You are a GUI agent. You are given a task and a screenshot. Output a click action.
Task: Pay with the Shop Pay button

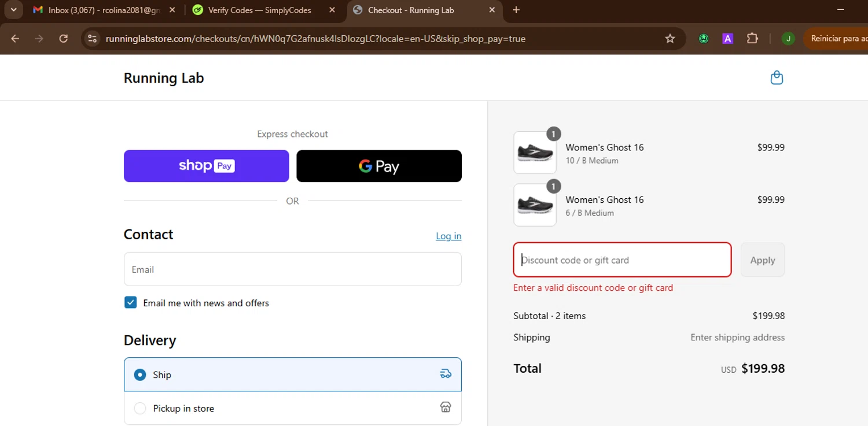pos(206,166)
